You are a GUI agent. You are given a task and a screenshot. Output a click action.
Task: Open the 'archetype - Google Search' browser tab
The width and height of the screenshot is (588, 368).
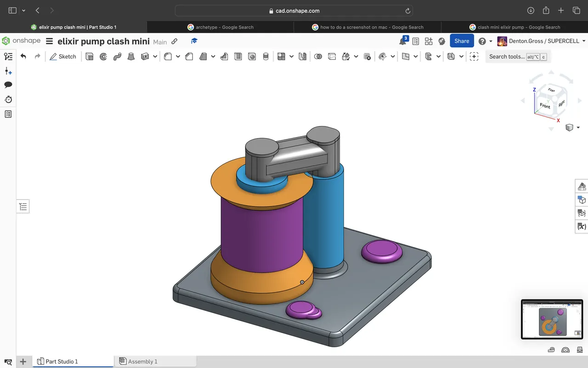point(220,27)
